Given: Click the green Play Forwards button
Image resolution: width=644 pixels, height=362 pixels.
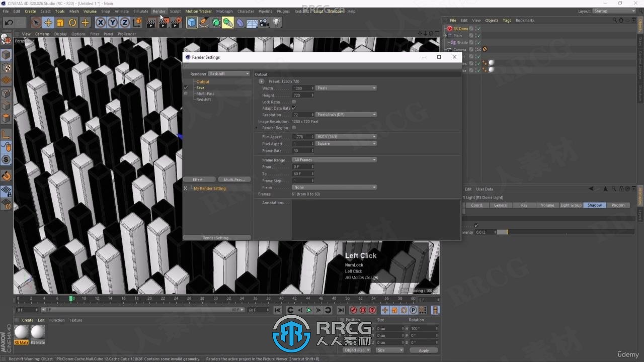Looking at the screenshot, I should tap(309, 310).
